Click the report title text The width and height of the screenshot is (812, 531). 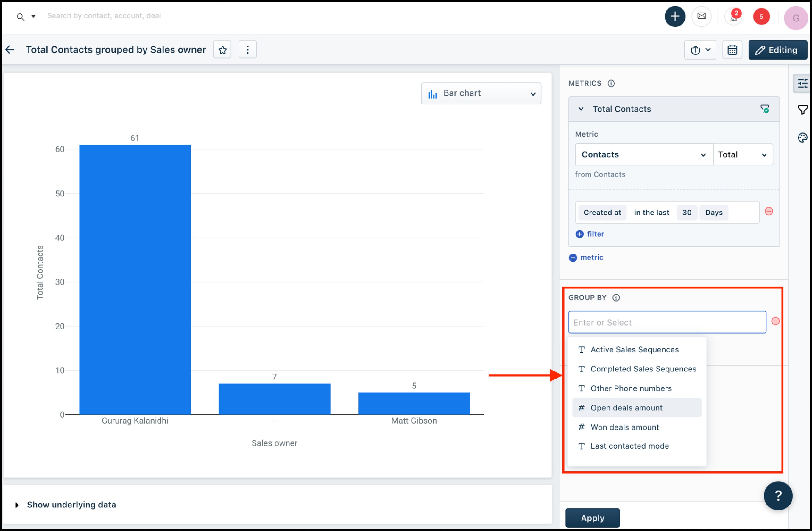pyautogui.click(x=116, y=50)
